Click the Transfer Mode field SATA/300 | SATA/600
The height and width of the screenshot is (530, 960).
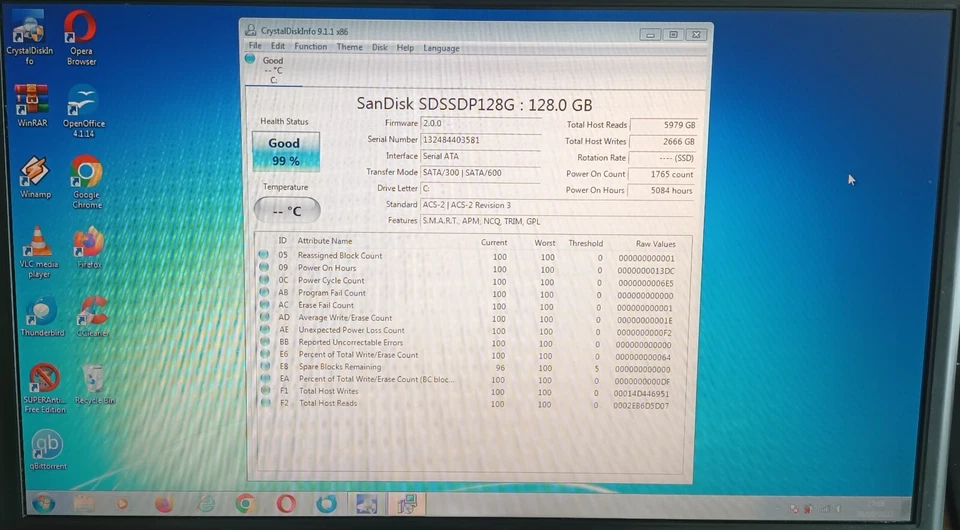481,173
